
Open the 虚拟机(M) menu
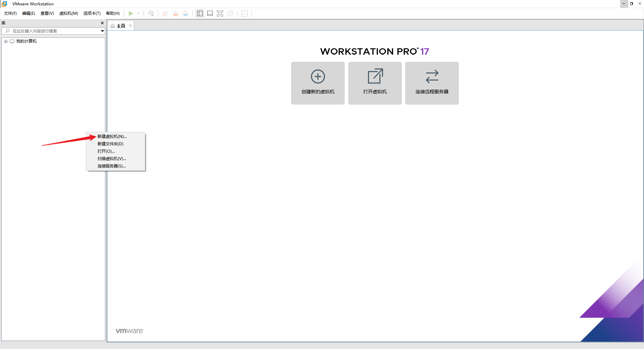69,13
